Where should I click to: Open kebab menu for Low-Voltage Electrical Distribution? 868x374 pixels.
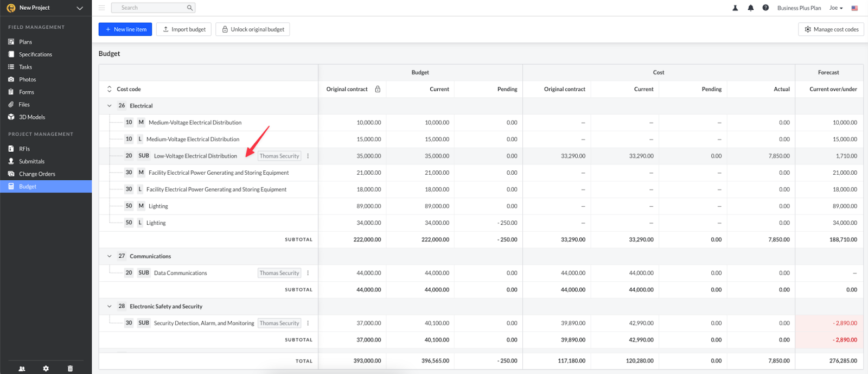(x=308, y=156)
